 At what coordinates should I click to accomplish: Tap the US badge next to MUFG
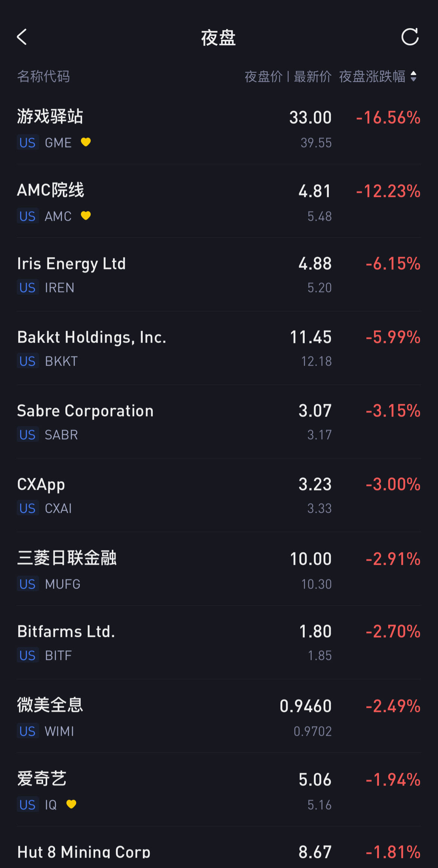coord(27,584)
